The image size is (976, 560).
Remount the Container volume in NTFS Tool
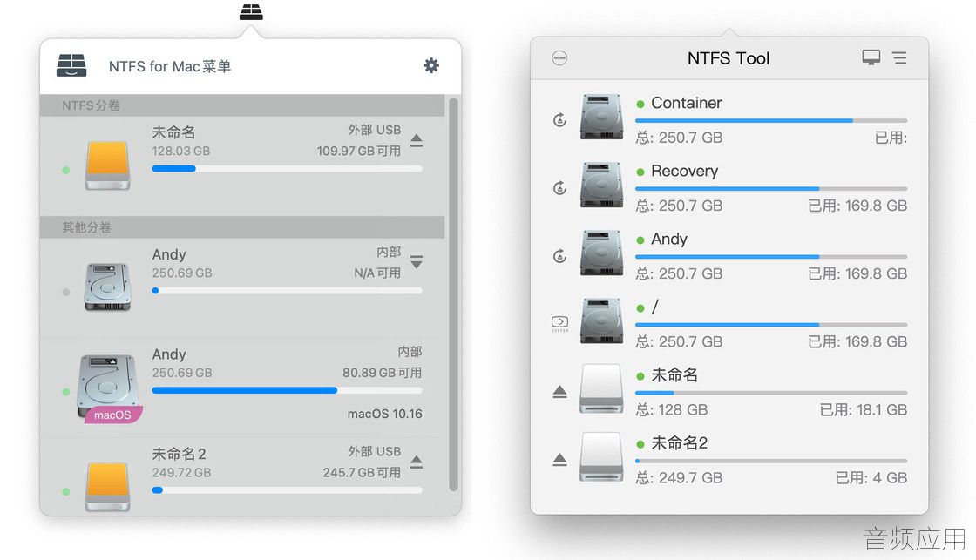(x=559, y=120)
